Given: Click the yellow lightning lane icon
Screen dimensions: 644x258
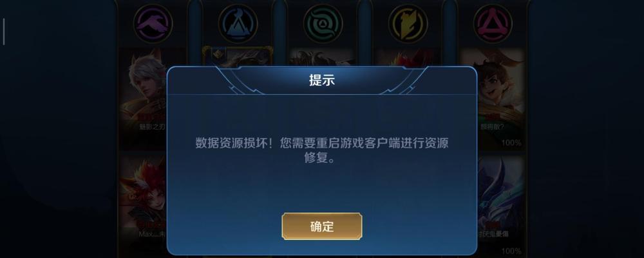Looking at the screenshot, I should pos(408,23).
